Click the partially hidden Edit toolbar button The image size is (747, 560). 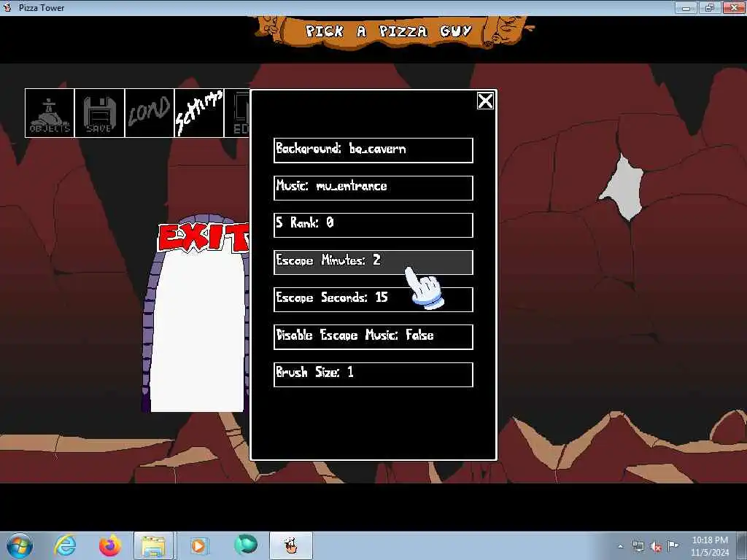(237, 113)
